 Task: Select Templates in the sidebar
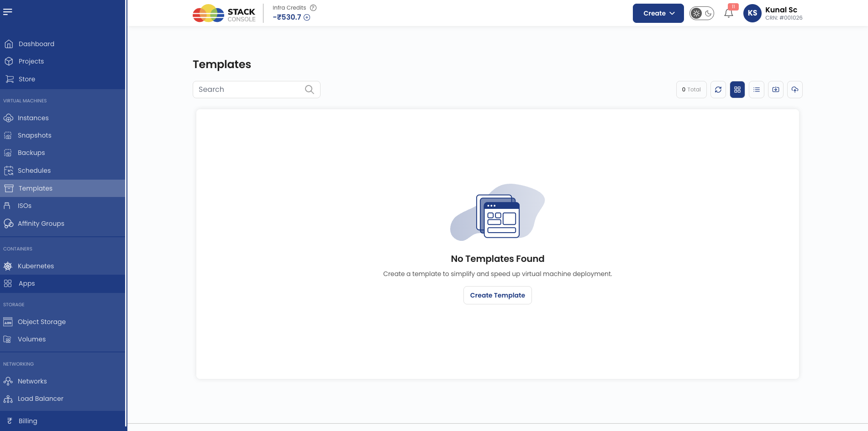point(63,188)
